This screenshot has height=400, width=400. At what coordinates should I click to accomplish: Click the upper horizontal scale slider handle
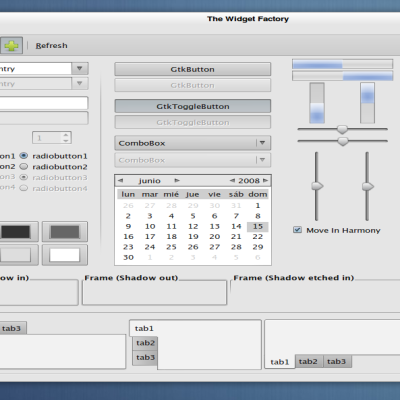coord(342,129)
